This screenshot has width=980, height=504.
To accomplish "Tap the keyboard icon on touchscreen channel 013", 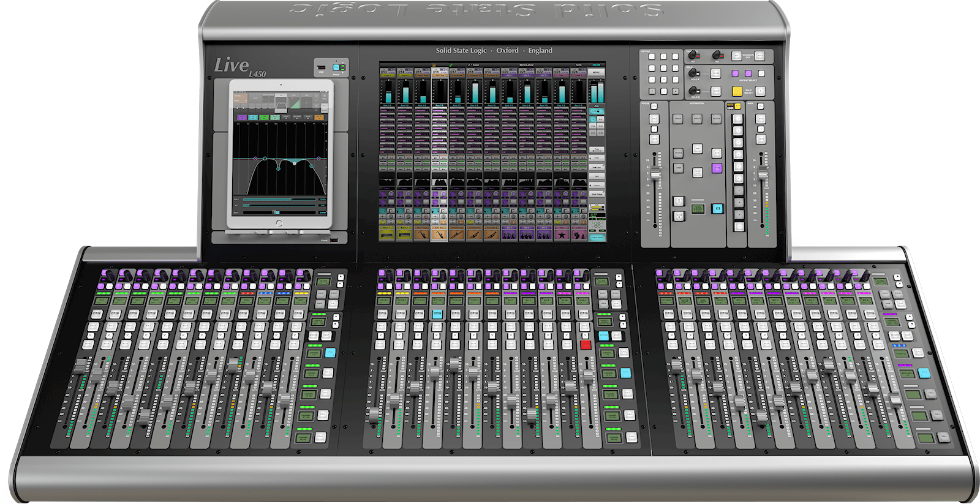I will [x=388, y=235].
